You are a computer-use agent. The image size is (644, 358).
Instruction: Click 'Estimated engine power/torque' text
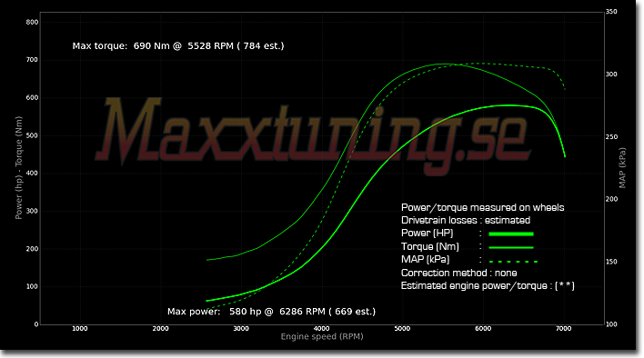point(474,286)
